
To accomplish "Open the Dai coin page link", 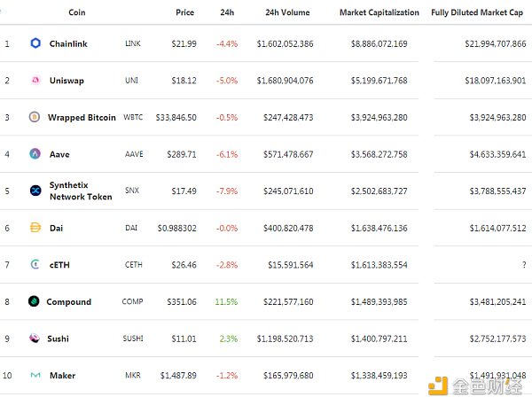I will coord(56,228).
